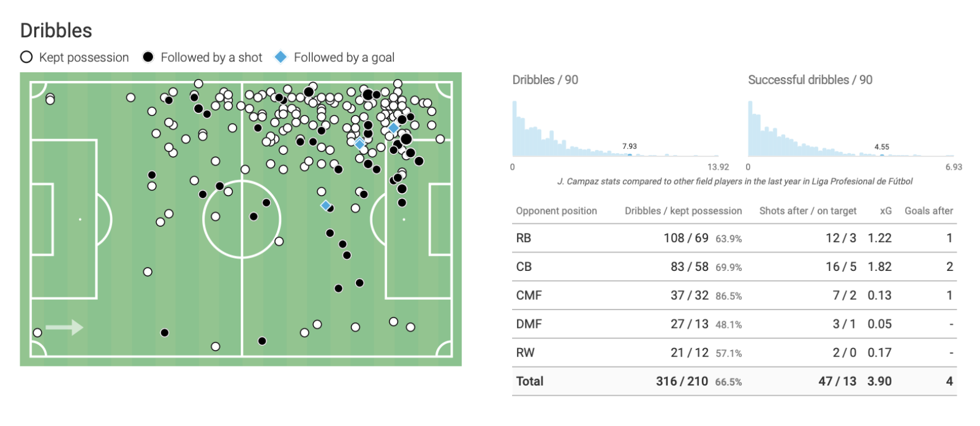Select the CMF opponent row
Screen dimensions: 980x426
pyautogui.click(x=734, y=295)
